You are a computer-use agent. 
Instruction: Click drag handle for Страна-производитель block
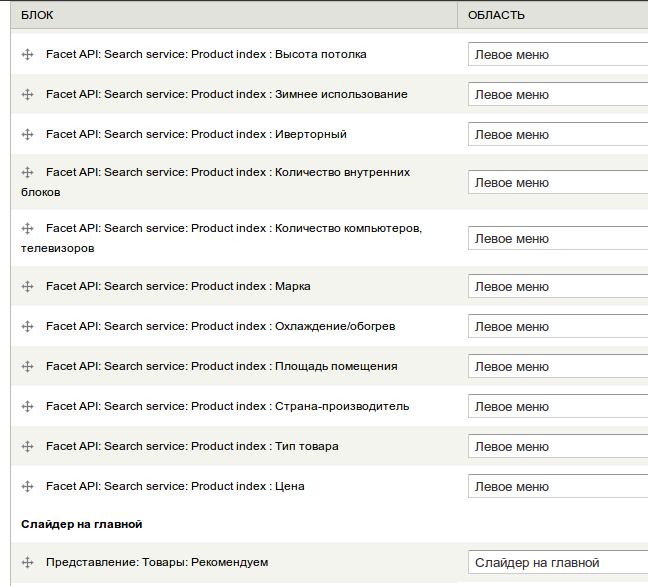(x=28, y=407)
